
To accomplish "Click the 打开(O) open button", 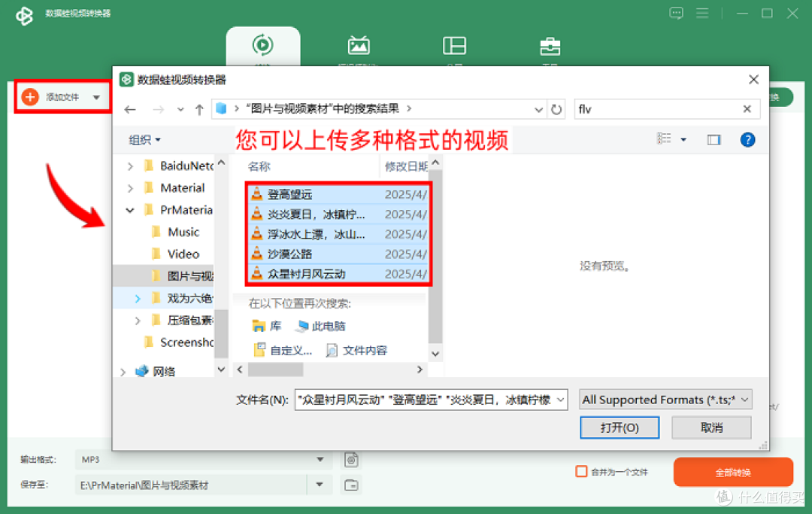I will (620, 427).
